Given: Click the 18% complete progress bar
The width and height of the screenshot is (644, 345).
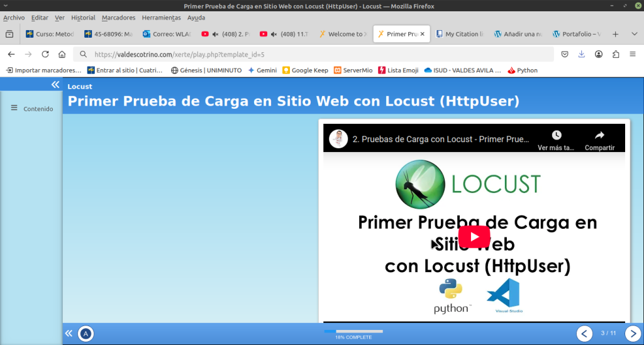Looking at the screenshot, I should [x=353, y=331].
